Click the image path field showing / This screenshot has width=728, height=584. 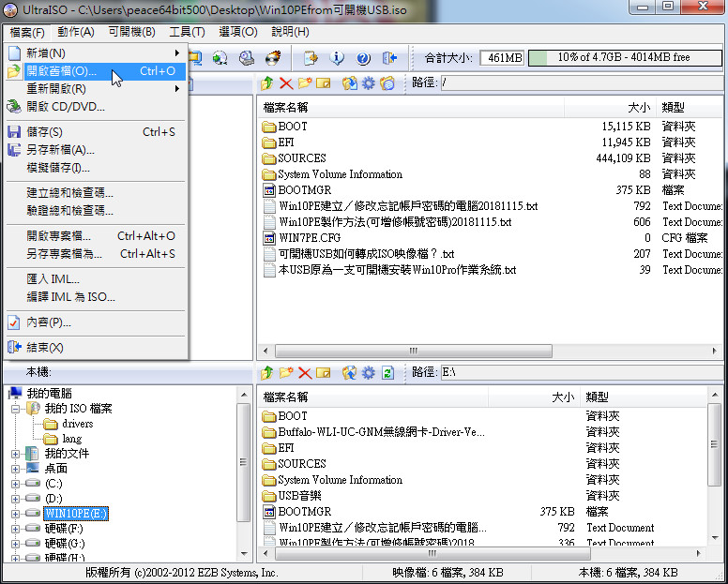coord(583,83)
